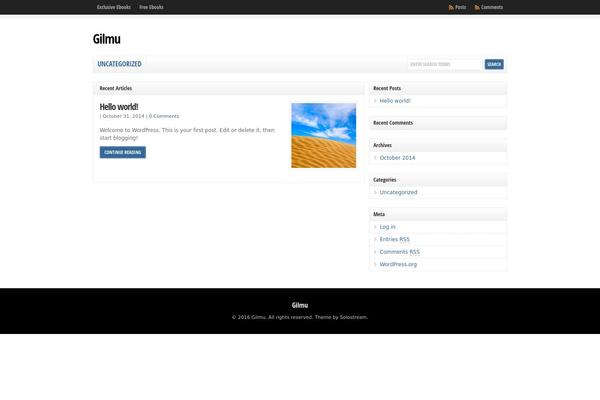
Task: Open the Hello world! article title
Action: click(x=119, y=106)
